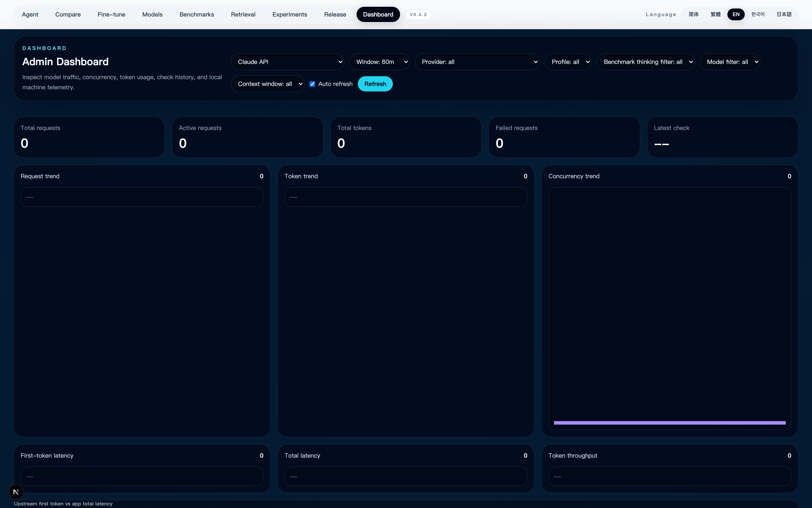Select the EN language option
Image resolution: width=812 pixels, height=508 pixels.
click(736, 14)
